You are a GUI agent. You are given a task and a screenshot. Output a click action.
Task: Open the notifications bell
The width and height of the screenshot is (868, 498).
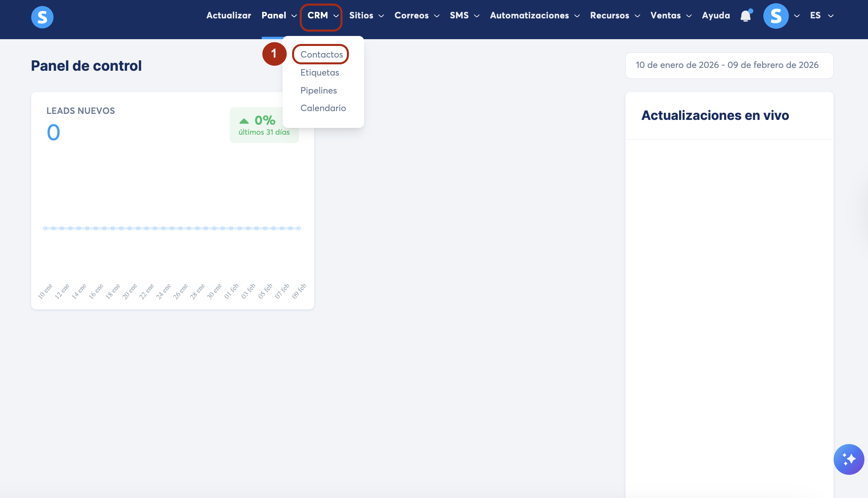tap(745, 16)
